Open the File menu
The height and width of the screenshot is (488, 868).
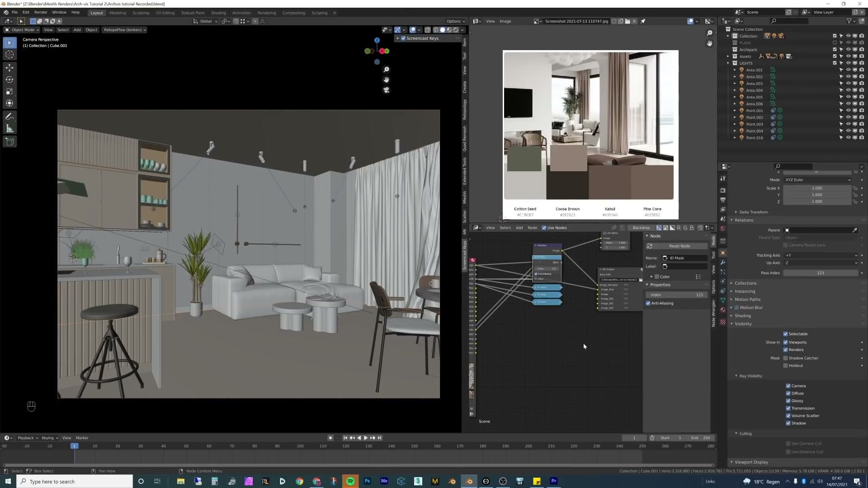14,13
